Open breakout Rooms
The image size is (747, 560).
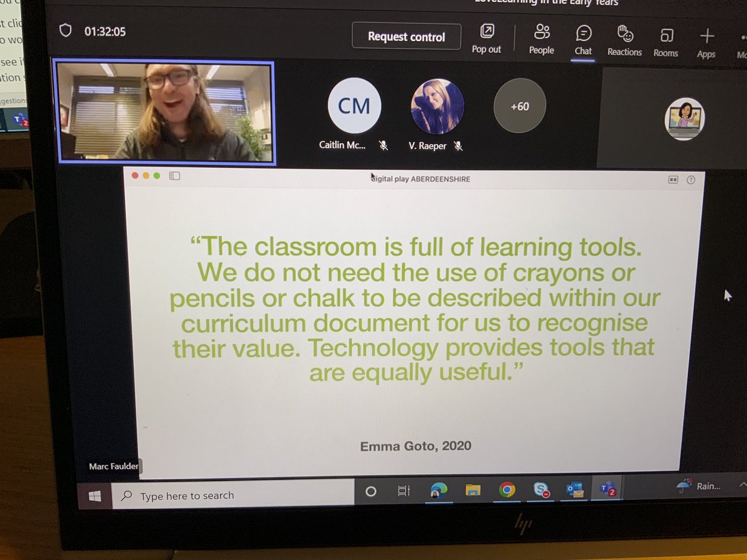(x=665, y=42)
